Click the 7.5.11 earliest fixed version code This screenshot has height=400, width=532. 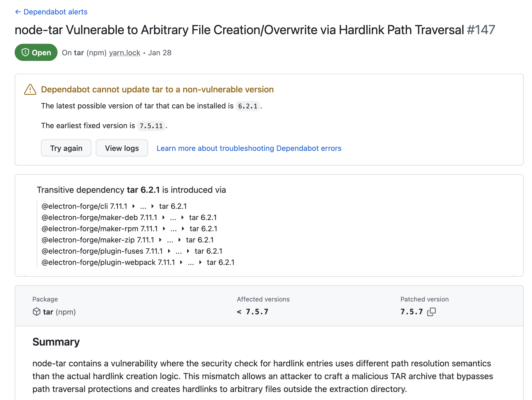tap(151, 126)
